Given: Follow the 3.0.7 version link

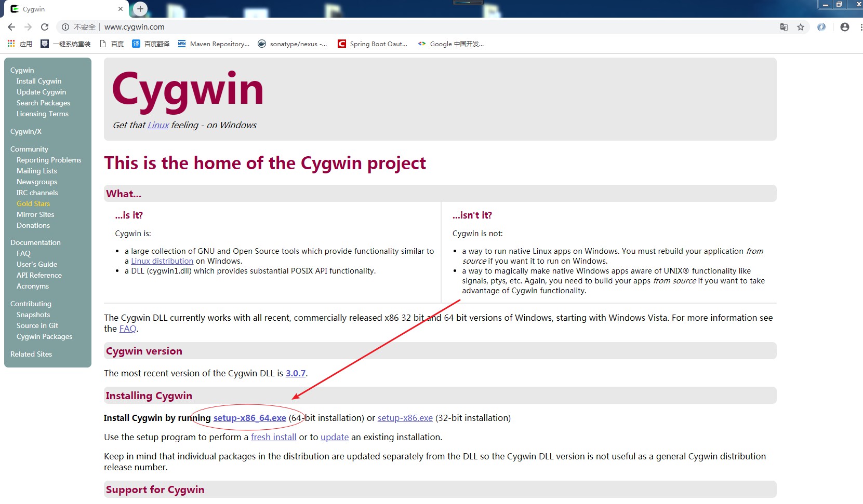Looking at the screenshot, I should [x=296, y=373].
